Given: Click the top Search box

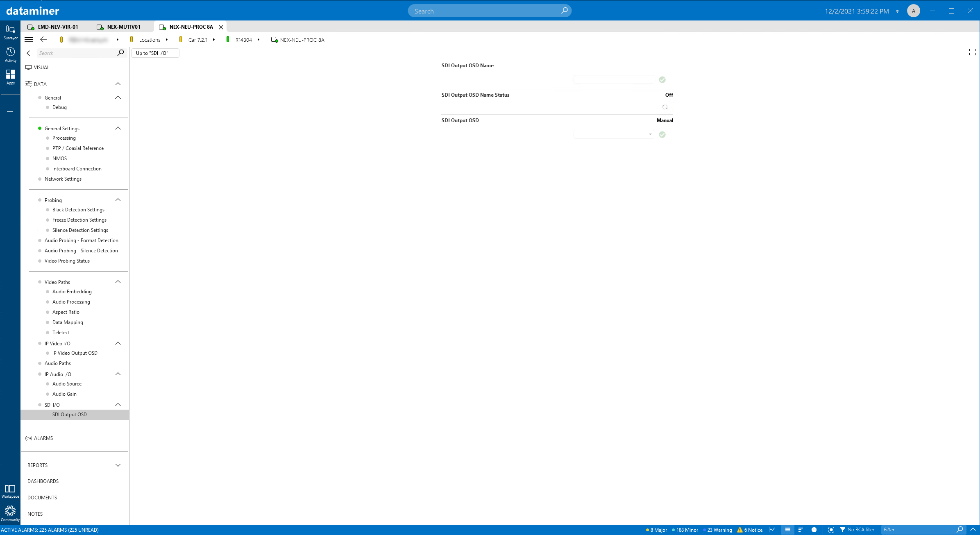Looking at the screenshot, I should (x=490, y=11).
